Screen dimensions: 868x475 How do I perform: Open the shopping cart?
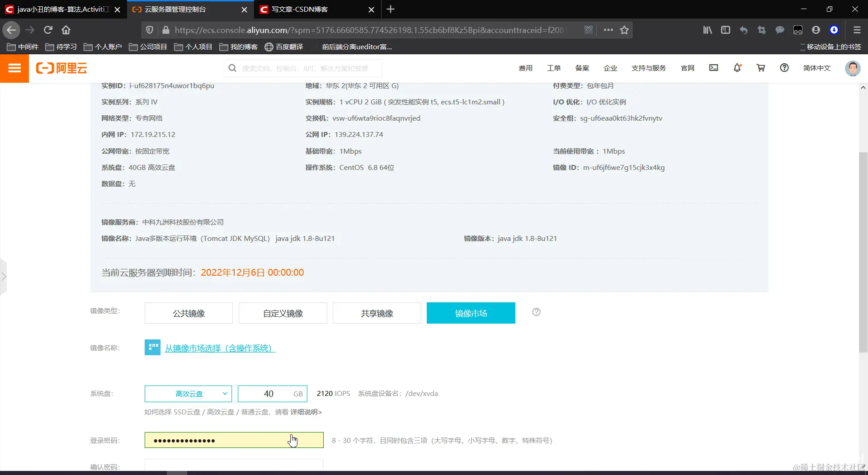761,68
